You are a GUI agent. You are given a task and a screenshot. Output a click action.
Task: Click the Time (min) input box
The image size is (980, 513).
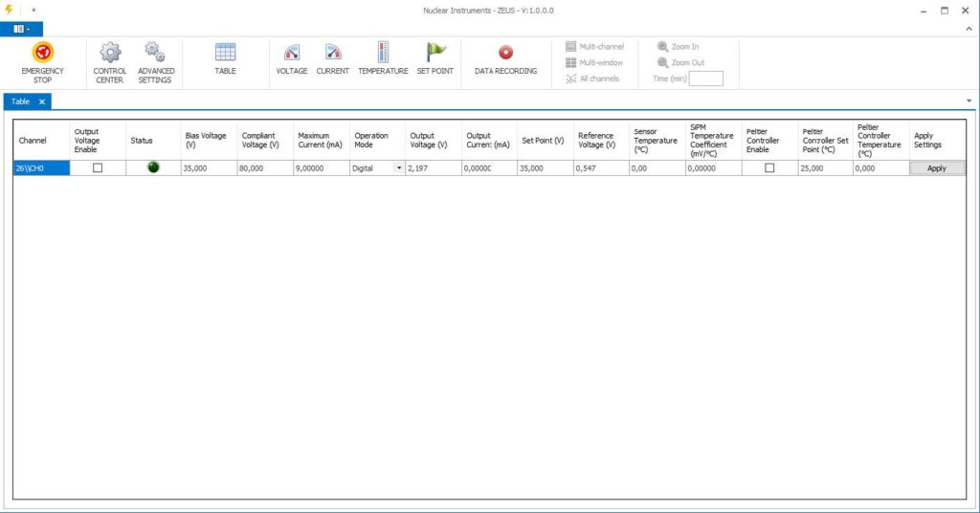(x=705, y=78)
